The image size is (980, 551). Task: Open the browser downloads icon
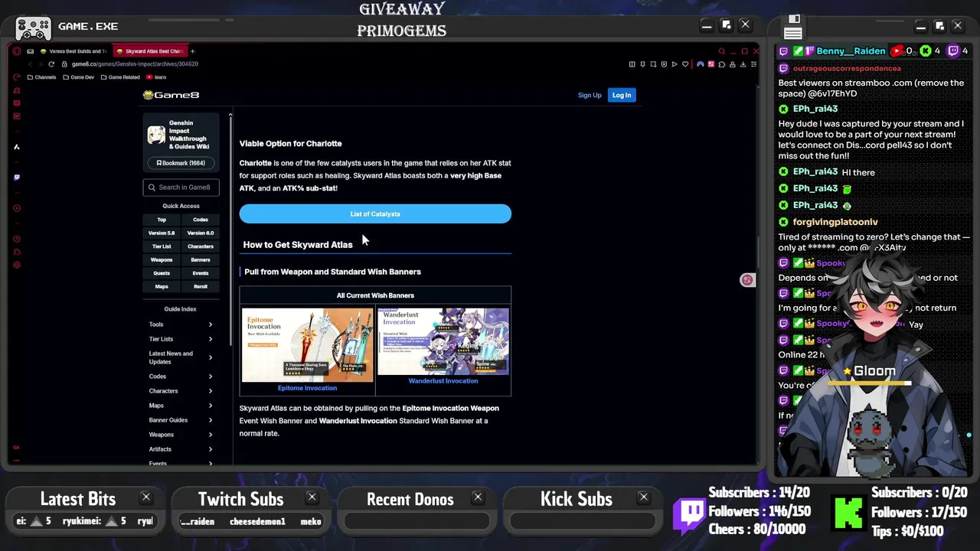pyautogui.click(x=743, y=64)
